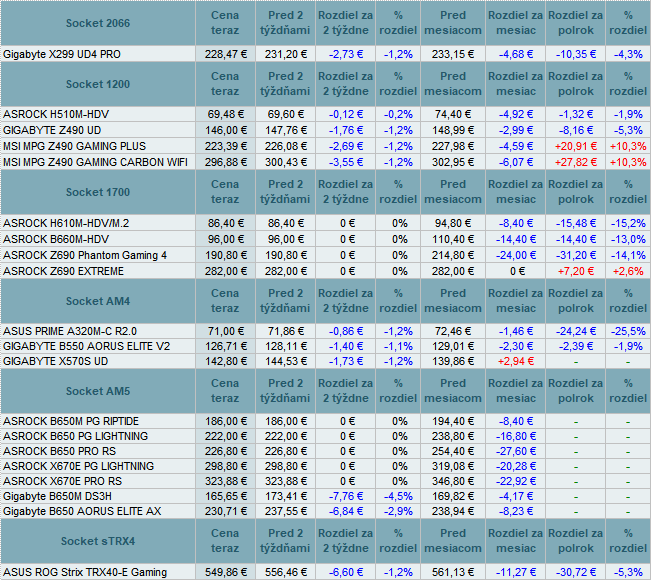This screenshot has height=580, width=651.
Task: Click the '549,86 €' current price
Action: click(226, 573)
